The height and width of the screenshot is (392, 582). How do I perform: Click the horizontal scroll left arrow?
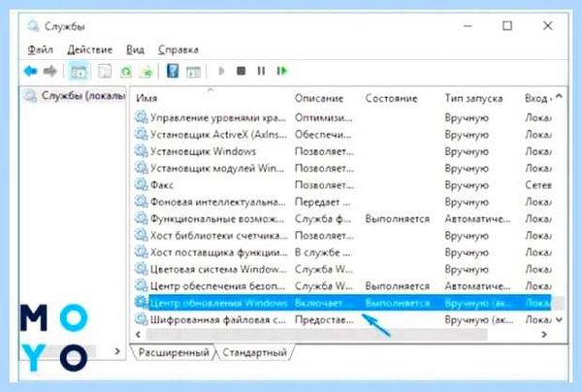click(138, 335)
